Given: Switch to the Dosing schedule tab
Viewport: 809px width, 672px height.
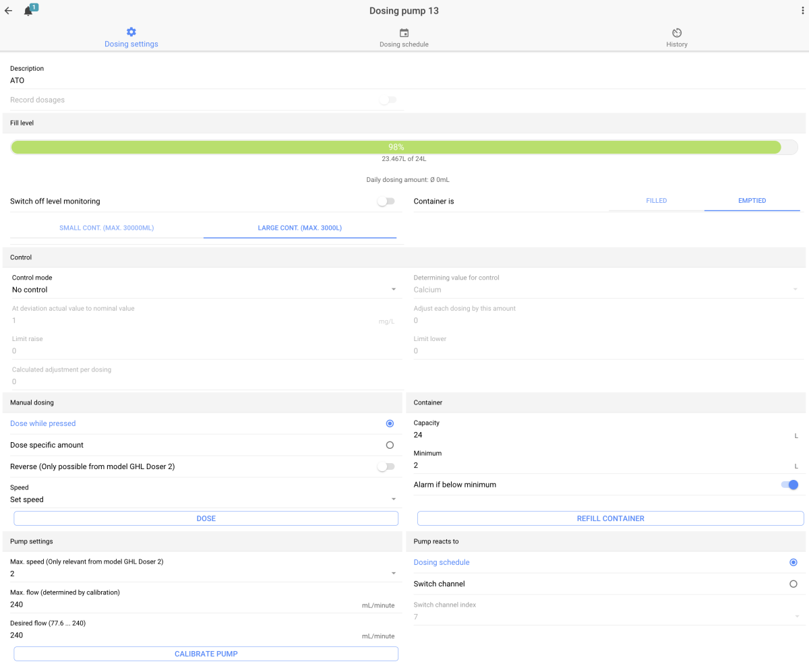Looking at the screenshot, I should [404, 38].
